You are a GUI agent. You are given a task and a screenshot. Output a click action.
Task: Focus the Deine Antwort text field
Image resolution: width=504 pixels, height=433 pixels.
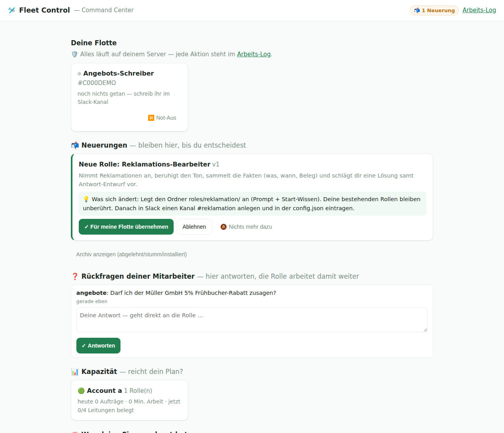252,320
